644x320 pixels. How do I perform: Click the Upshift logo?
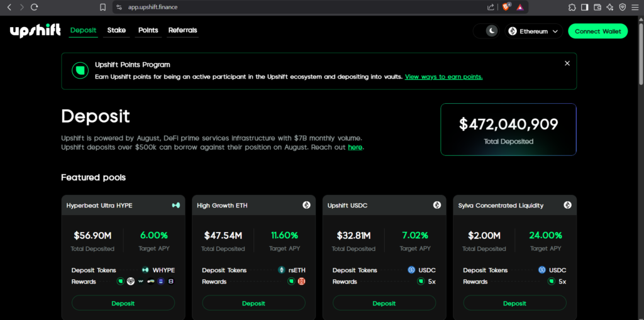[x=35, y=31]
